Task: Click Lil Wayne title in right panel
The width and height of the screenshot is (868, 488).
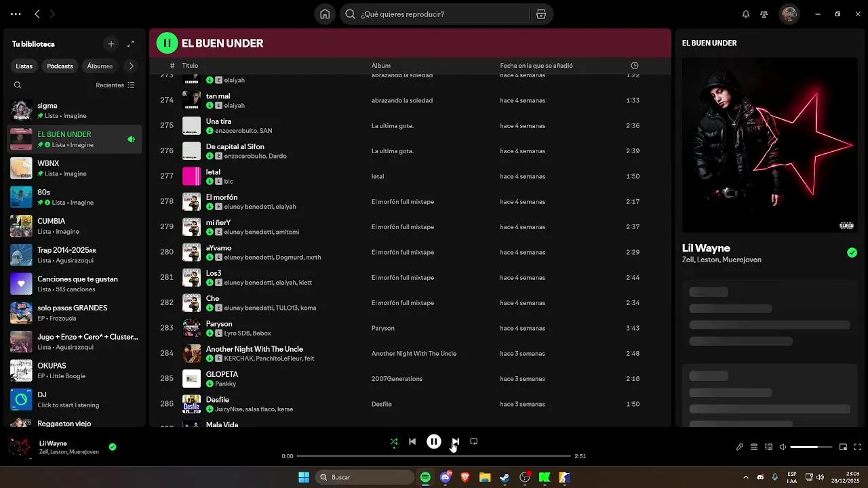Action: click(x=706, y=248)
